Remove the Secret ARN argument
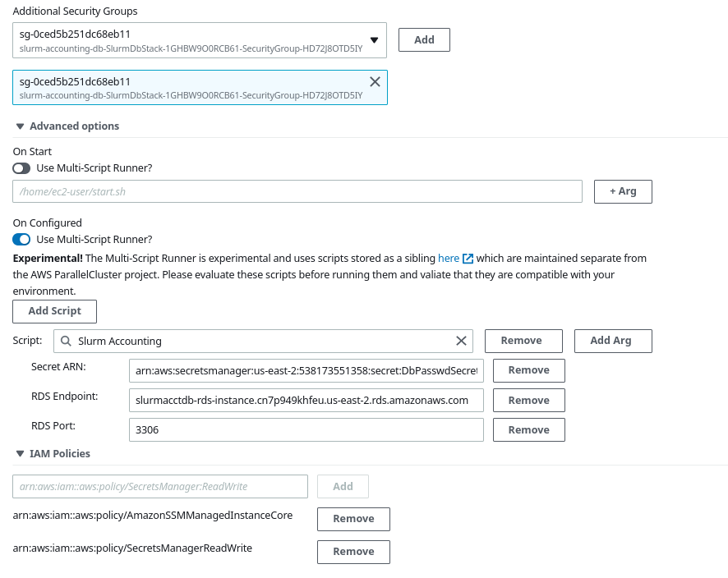This screenshot has width=728, height=578. (529, 370)
